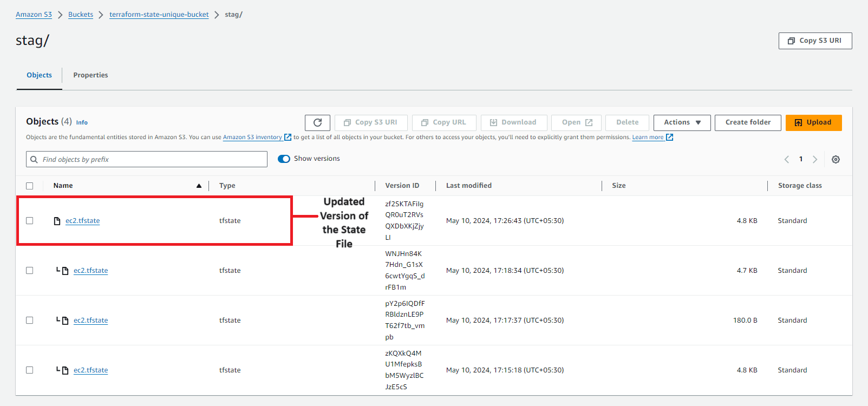Image resolution: width=868 pixels, height=406 pixels.
Task: Click the next page arrow in pagination
Action: [815, 160]
